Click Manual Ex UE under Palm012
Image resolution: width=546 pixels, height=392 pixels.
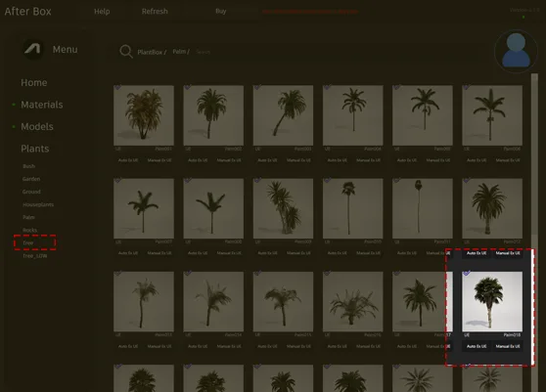tap(508, 253)
